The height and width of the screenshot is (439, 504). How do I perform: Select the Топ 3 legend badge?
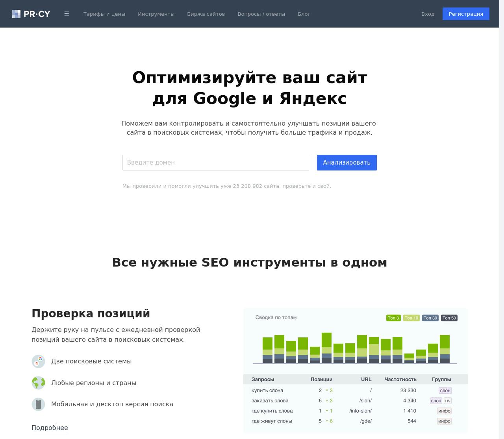393,318
